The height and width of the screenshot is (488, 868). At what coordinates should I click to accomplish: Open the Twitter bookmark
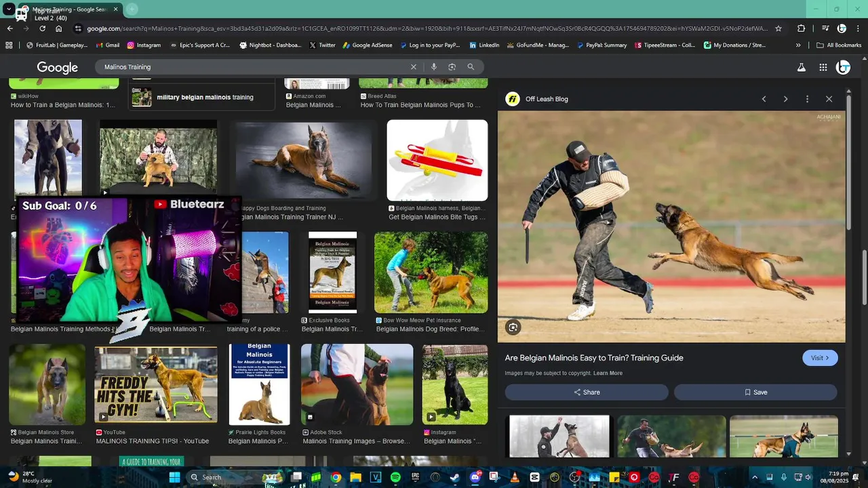coord(322,45)
